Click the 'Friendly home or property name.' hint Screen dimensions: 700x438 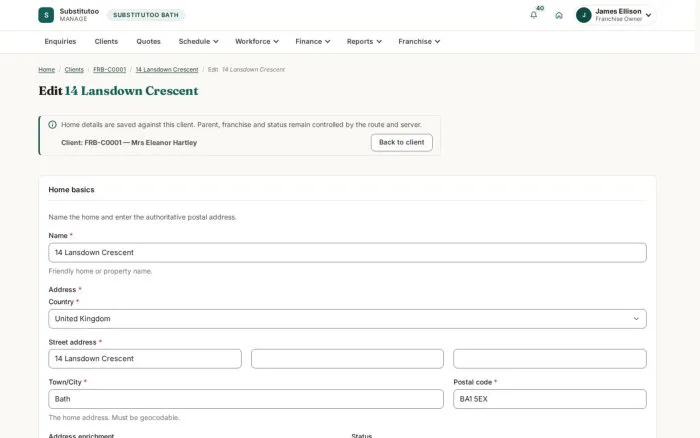point(100,271)
